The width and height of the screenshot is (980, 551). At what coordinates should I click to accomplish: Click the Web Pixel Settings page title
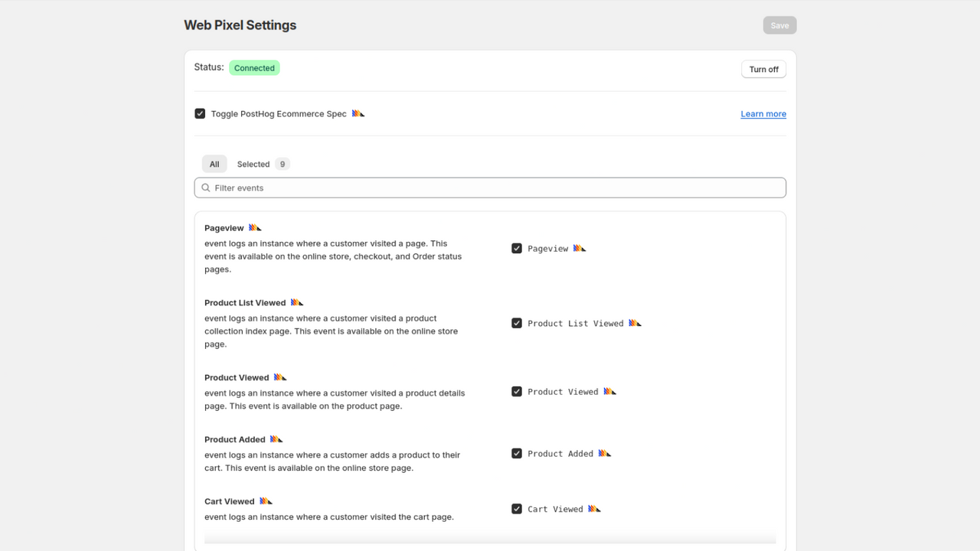pyautogui.click(x=240, y=25)
